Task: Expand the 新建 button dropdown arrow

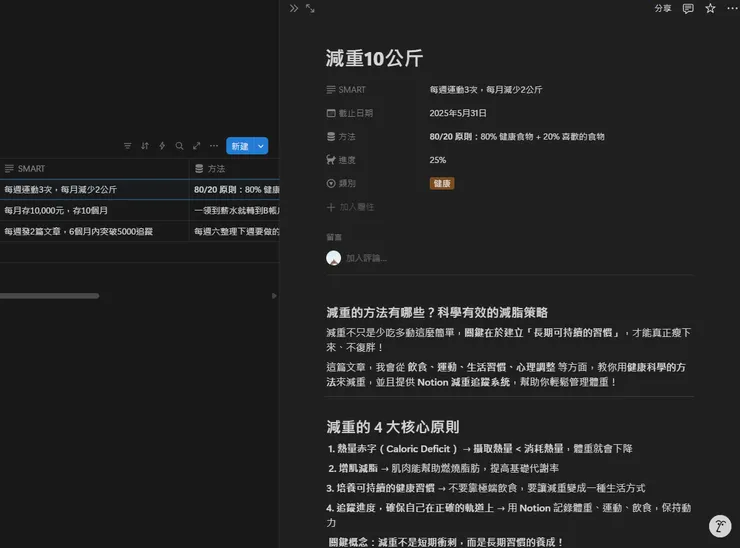Action: [261, 146]
